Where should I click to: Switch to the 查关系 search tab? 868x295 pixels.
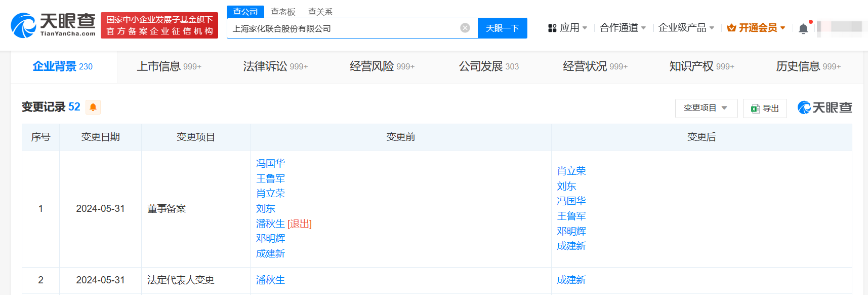tap(320, 12)
